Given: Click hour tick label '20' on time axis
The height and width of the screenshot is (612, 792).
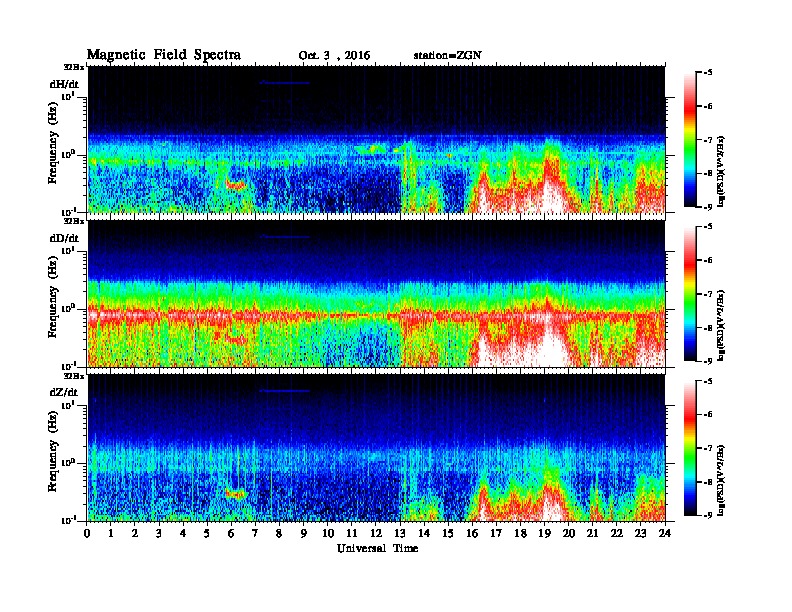Looking at the screenshot, I should [x=569, y=533].
